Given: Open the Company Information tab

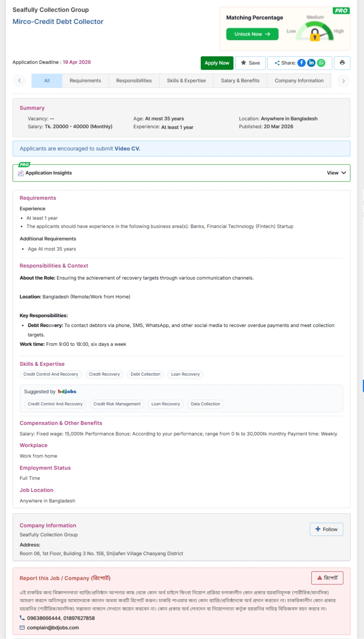Looking at the screenshot, I should [299, 81].
